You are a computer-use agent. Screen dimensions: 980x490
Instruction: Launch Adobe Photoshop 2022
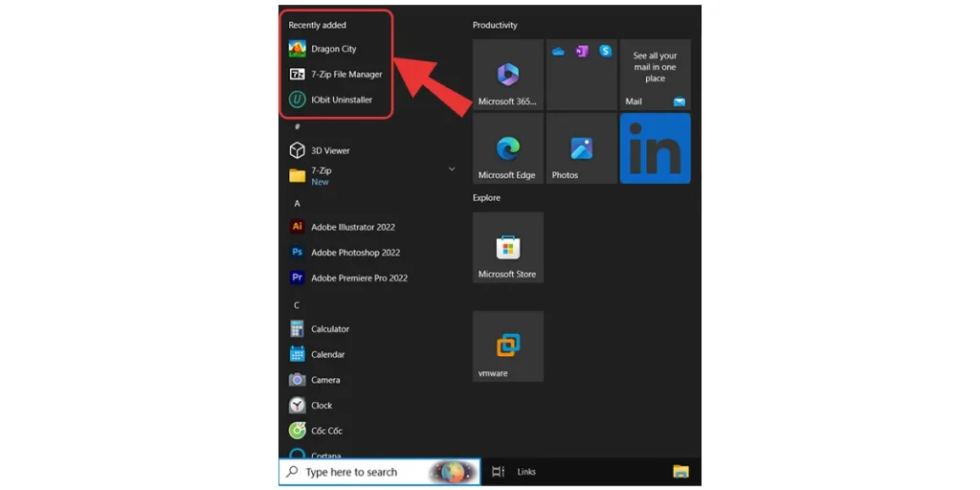(354, 253)
